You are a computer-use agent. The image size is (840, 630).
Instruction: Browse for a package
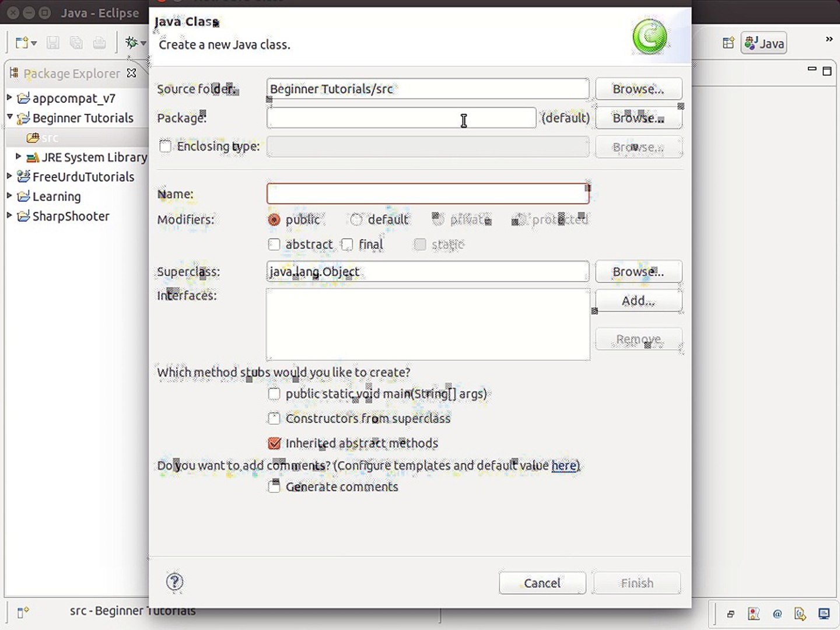coord(639,118)
